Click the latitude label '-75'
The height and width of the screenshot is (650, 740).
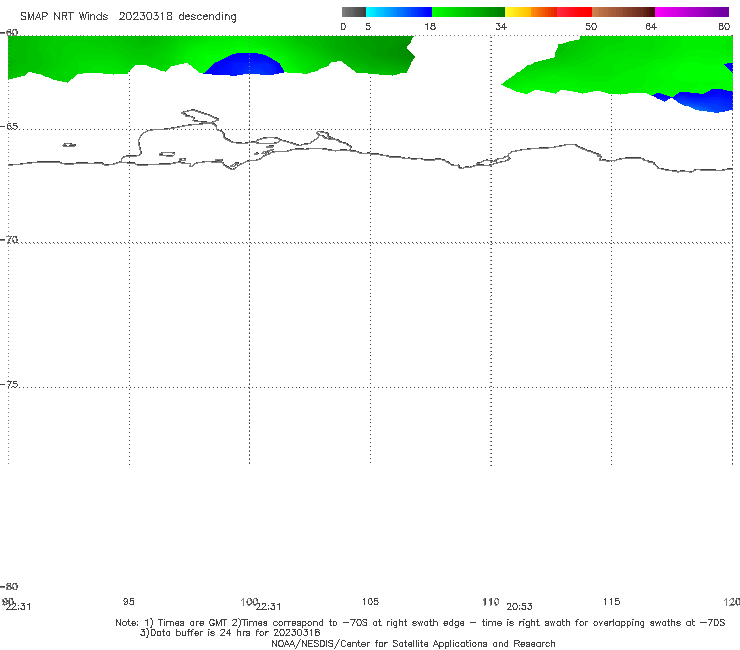click(x=9, y=384)
